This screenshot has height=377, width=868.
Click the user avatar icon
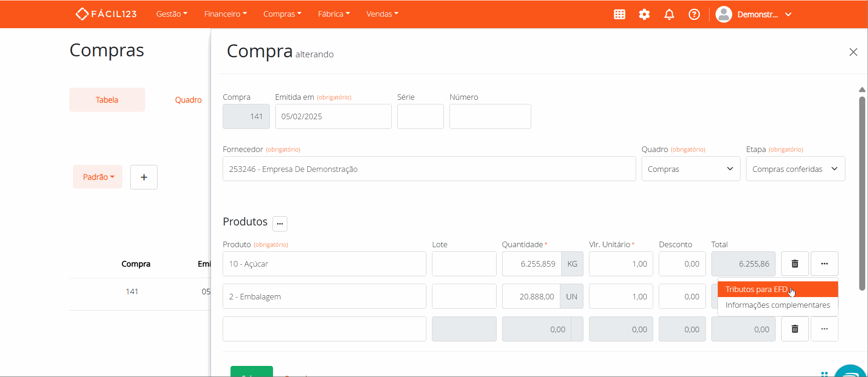[x=723, y=14]
